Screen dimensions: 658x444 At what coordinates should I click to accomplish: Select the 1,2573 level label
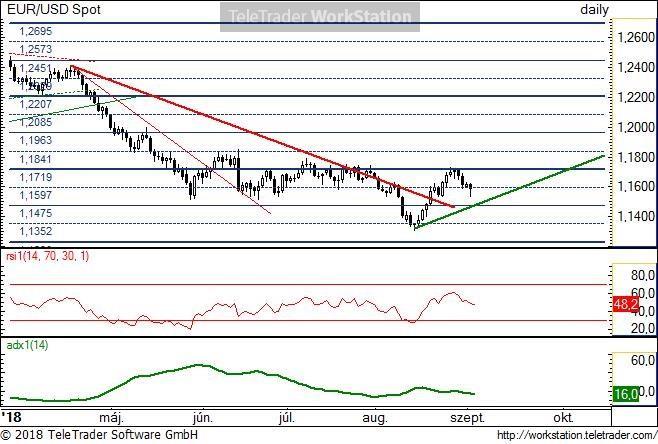36,49
